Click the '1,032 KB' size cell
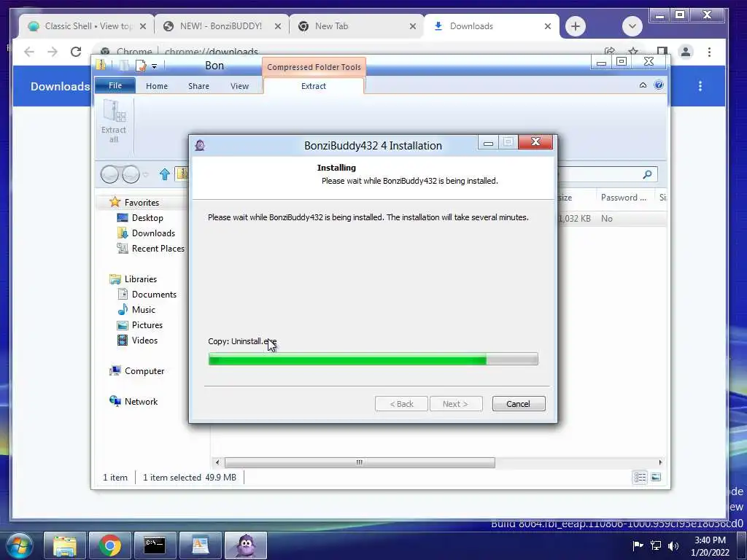The height and width of the screenshot is (560, 747). click(574, 219)
